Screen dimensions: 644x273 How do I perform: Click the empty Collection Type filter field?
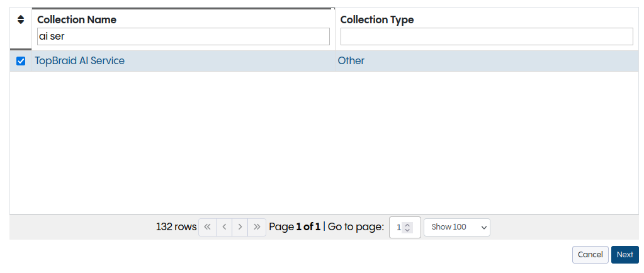[x=486, y=36]
